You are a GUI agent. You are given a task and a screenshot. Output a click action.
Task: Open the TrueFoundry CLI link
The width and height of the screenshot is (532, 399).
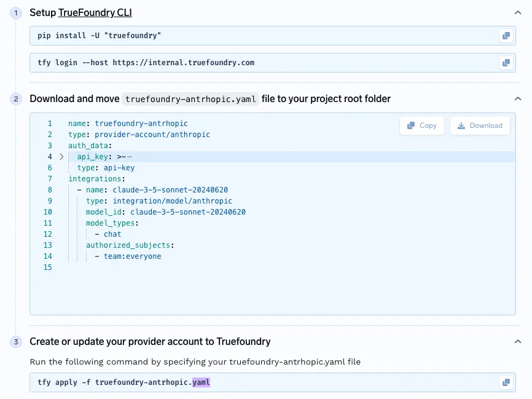95,12
